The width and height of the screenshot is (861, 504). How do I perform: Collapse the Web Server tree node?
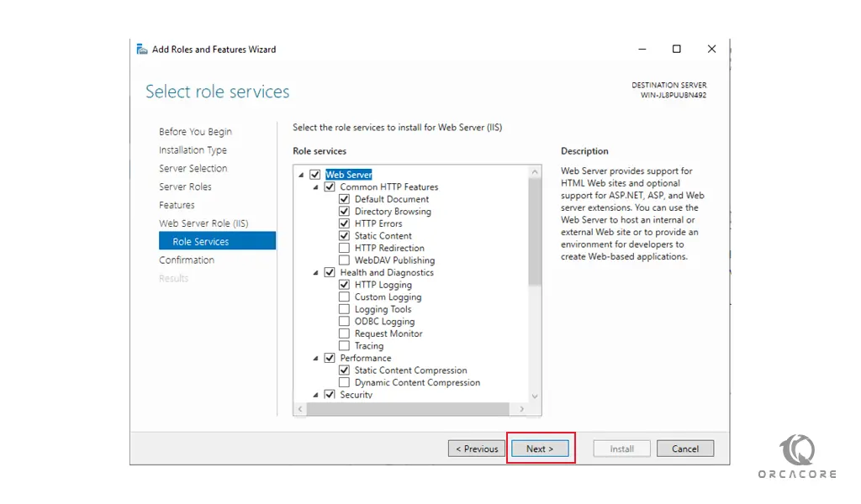301,175
